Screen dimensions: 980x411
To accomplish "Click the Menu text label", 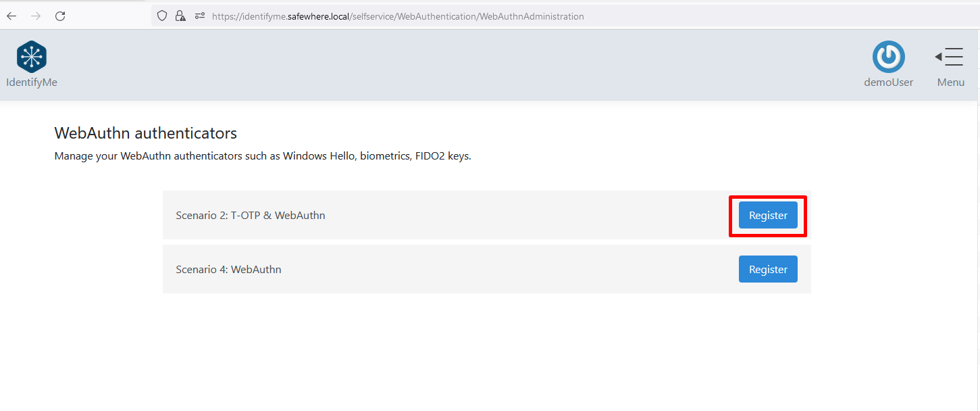I will coord(950,82).
